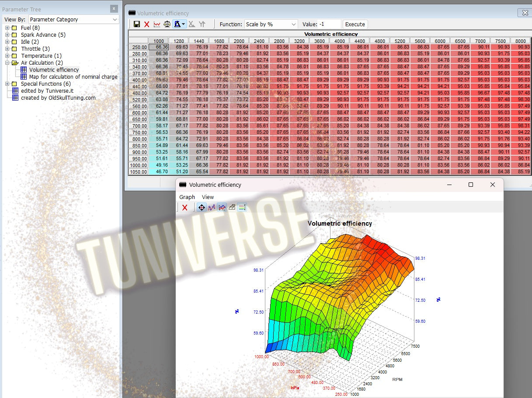Click the red X delete icon on table toolbar
The height and width of the screenshot is (398, 532).
[146, 24]
